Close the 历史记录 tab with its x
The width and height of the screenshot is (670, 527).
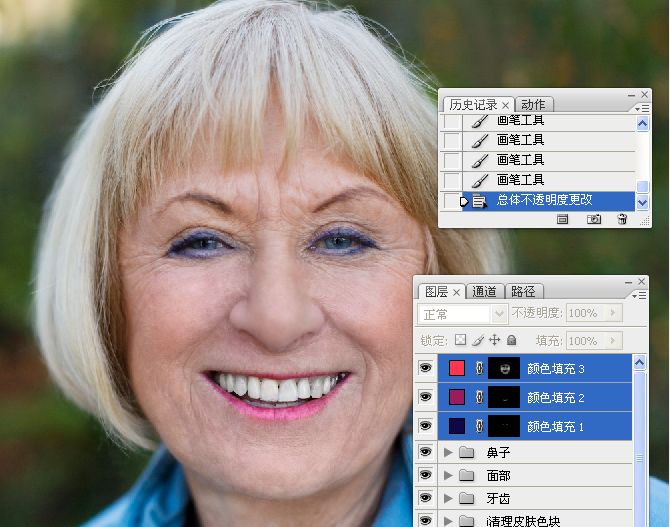click(505, 105)
